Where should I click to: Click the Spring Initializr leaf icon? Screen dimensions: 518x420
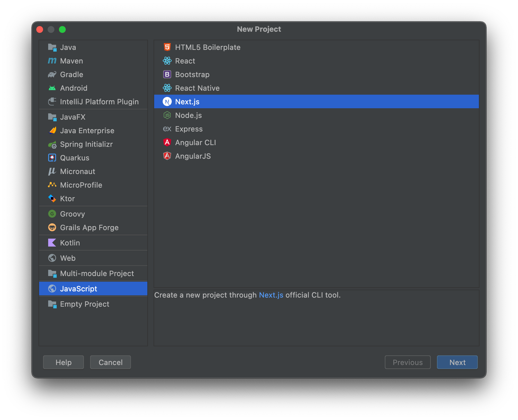click(52, 144)
